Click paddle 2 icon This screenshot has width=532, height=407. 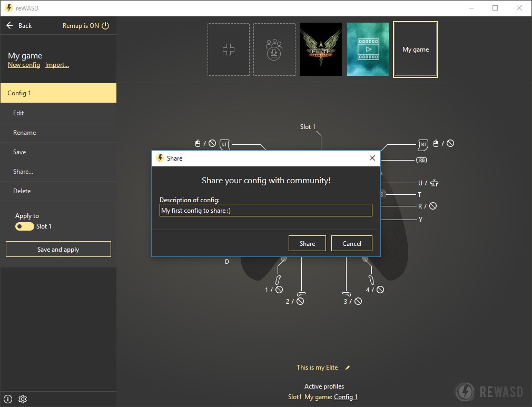pos(301,293)
